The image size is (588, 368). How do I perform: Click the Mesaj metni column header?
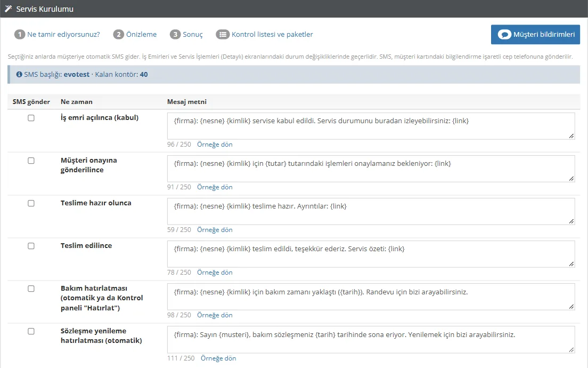click(x=187, y=102)
